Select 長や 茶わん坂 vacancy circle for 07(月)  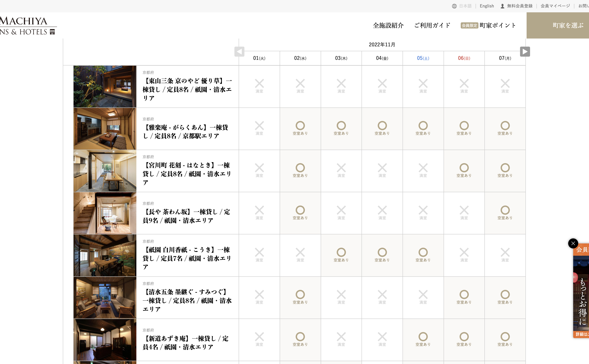[505, 210]
